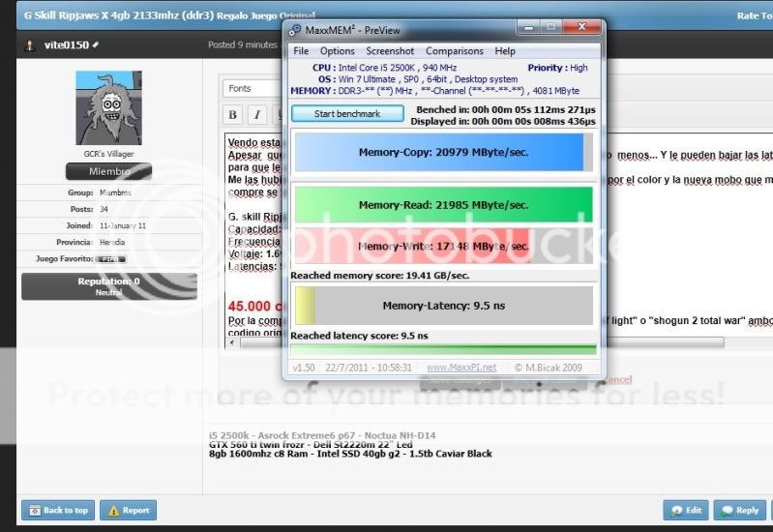Screen dimensions: 773x532
Task: Open the File menu in MaxxMEM
Action: click(301, 51)
